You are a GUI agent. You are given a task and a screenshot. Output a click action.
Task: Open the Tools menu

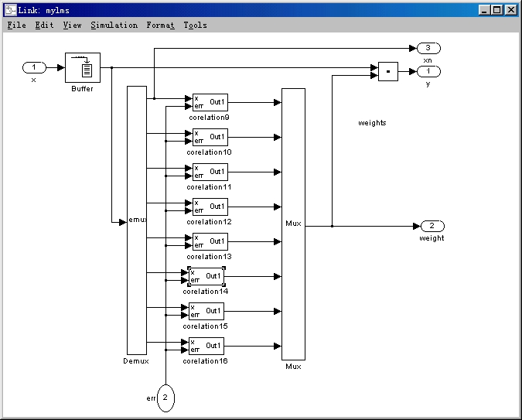click(195, 25)
